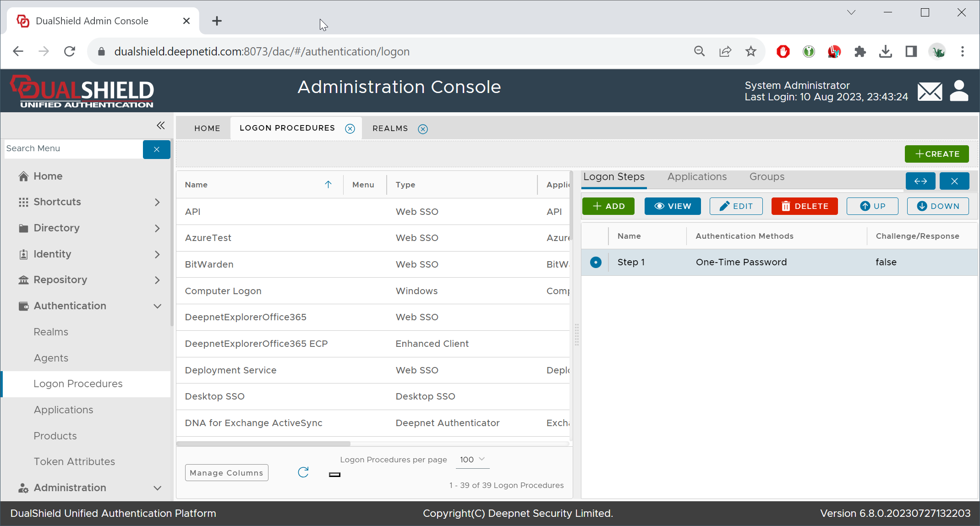Click the refresh icon below the table
Image resolution: width=980 pixels, height=526 pixels.
click(x=303, y=472)
